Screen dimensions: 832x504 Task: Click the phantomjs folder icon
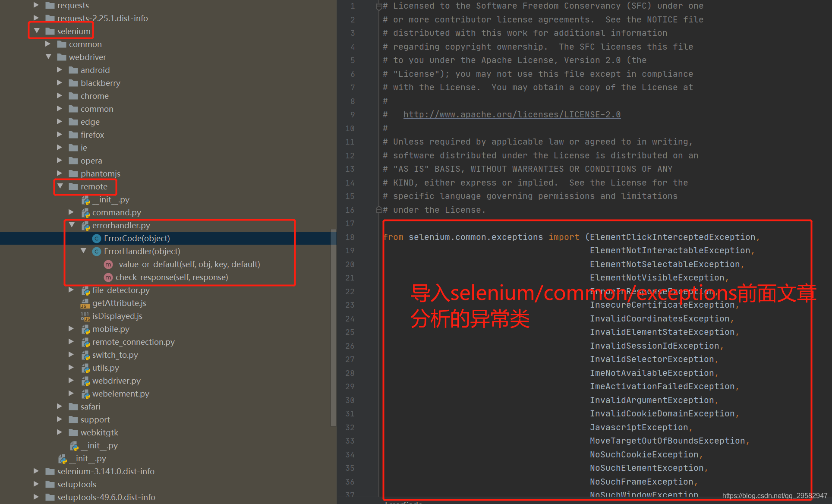73,173
